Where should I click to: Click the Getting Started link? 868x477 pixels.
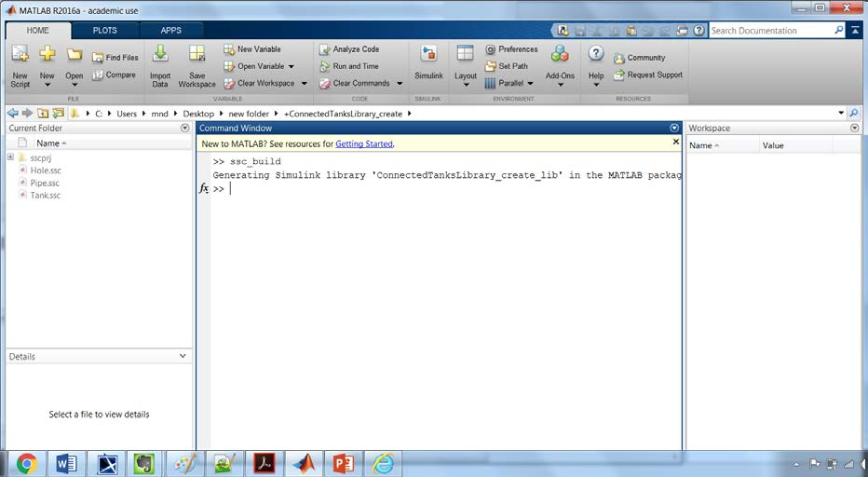(x=364, y=143)
